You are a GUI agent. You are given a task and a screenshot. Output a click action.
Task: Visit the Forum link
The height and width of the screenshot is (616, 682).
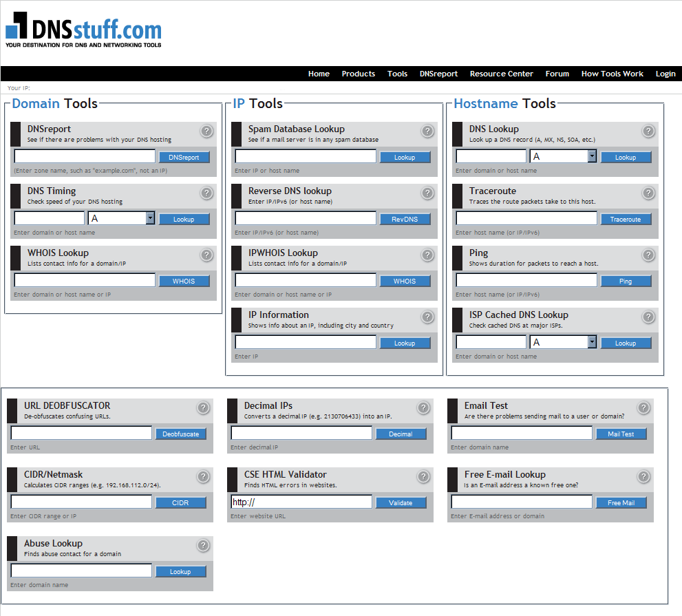pos(557,74)
